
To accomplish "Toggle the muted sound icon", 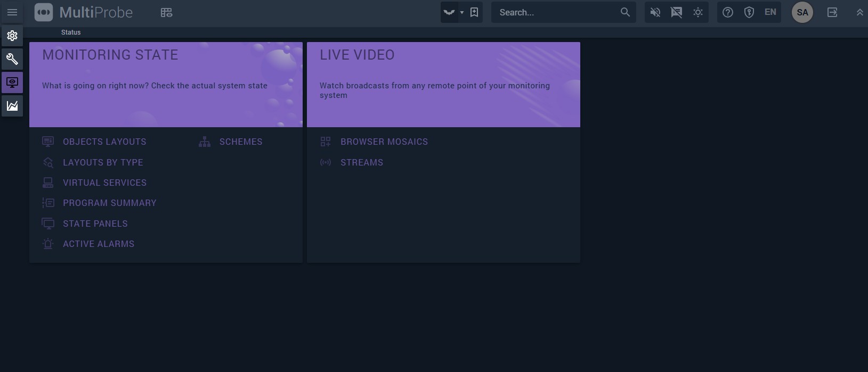I will [x=655, y=12].
